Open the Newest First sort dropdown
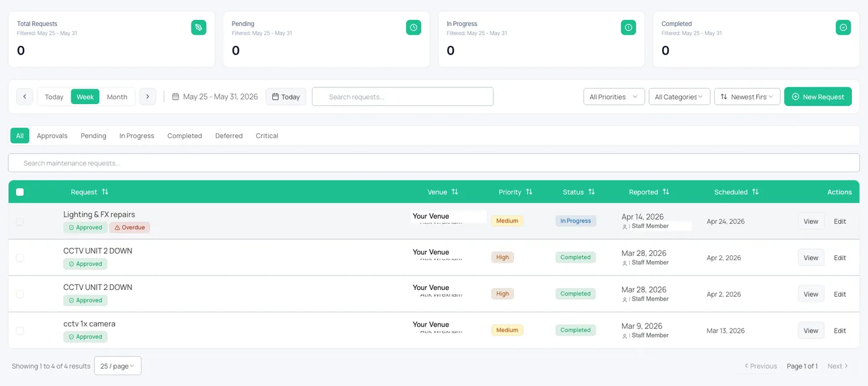Viewport: 868px width, 386px height. tap(747, 97)
